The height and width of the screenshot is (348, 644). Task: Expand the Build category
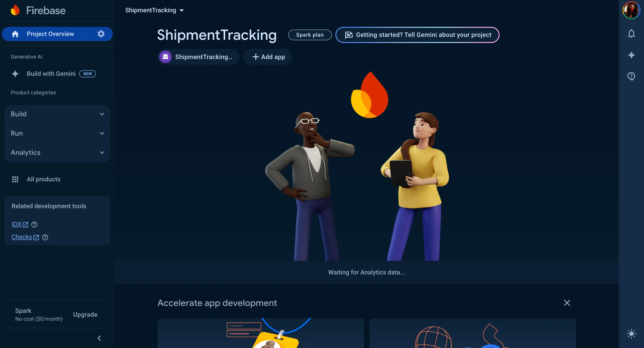point(57,114)
